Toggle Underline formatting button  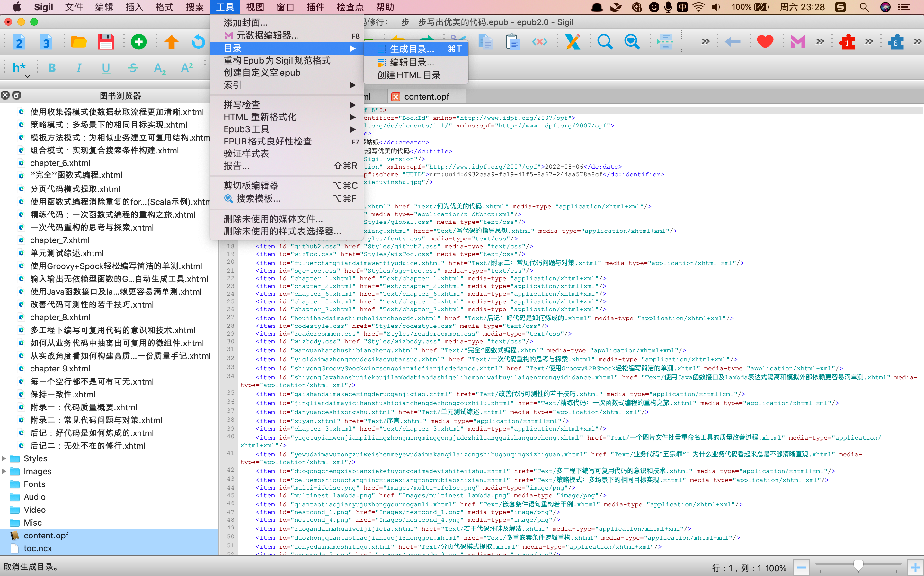coord(106,68)
